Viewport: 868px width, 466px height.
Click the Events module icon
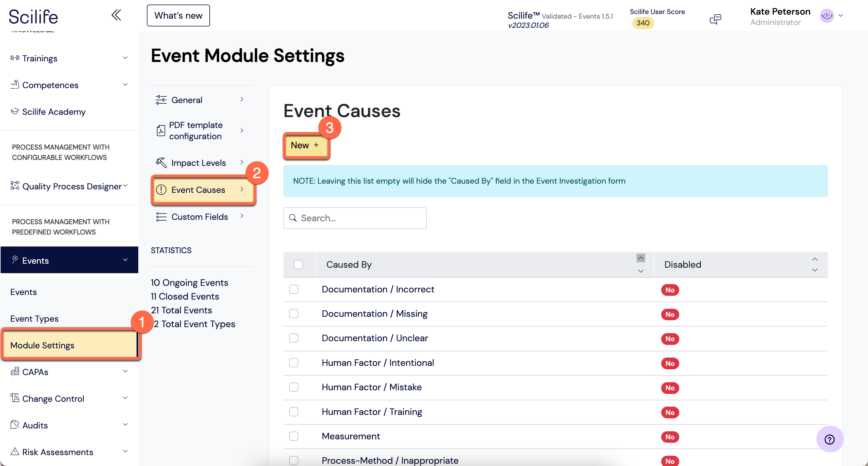[x=15, y=259]
